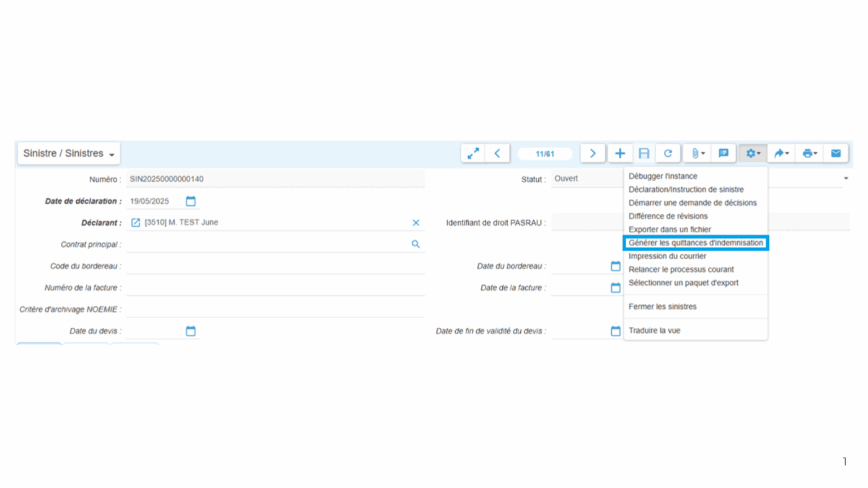Viewport: 868px width, 488px height.
Task: Click Impression du courrier menu item
Action: click(667, 256)
